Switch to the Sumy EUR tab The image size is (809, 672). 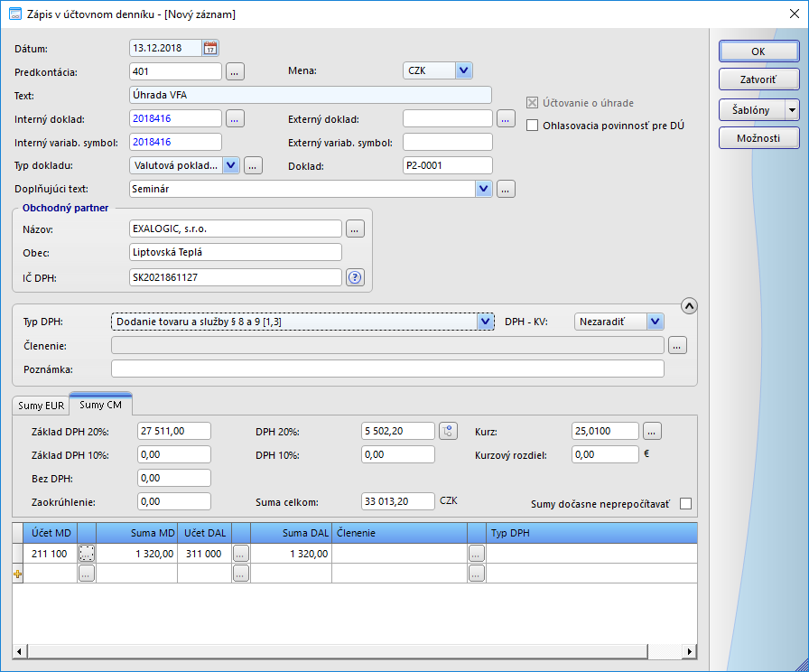point(42,406)
